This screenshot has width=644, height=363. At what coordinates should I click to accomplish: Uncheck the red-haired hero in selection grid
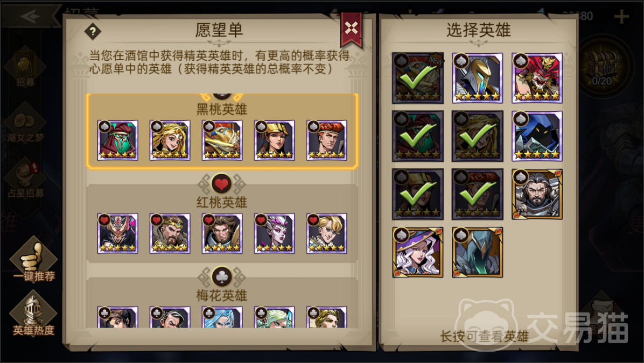[x=477, y=195]
